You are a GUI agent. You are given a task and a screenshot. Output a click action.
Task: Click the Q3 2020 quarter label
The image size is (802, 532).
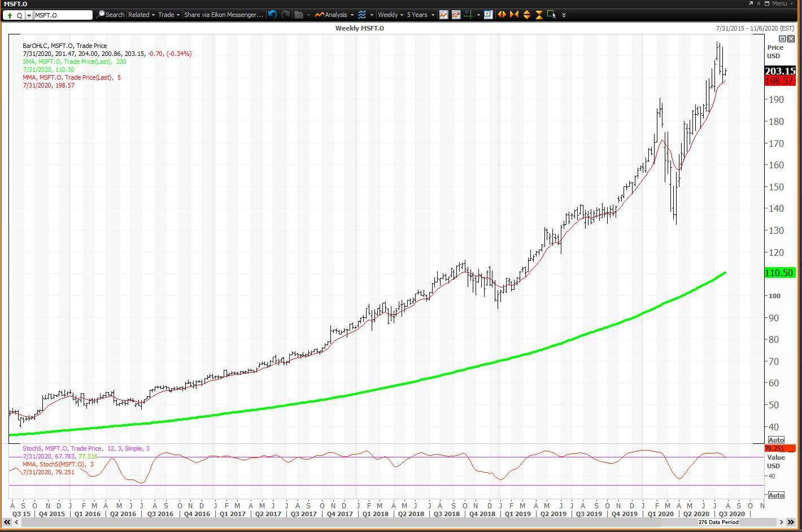[x=731, y=514]
